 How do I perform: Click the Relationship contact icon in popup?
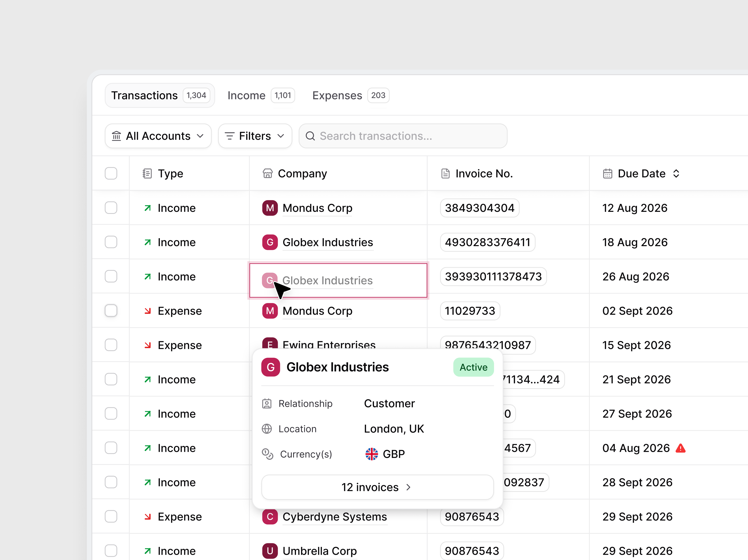pos(267,403)
